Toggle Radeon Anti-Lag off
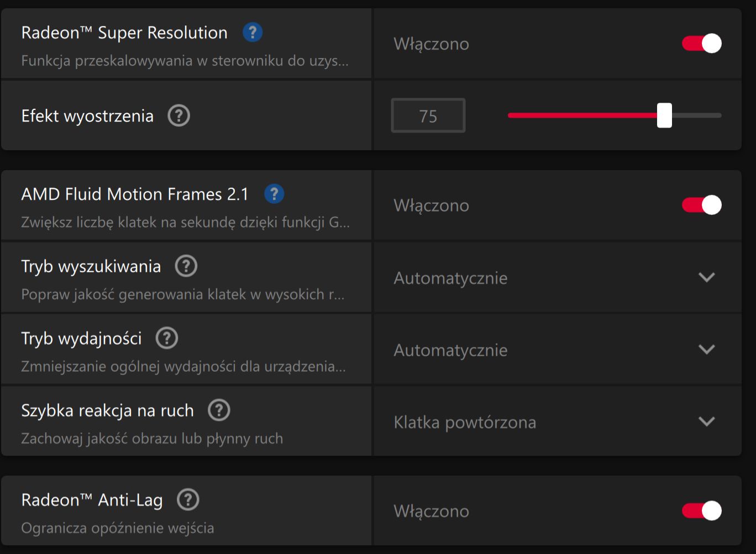756x554 pixels. 702,511
